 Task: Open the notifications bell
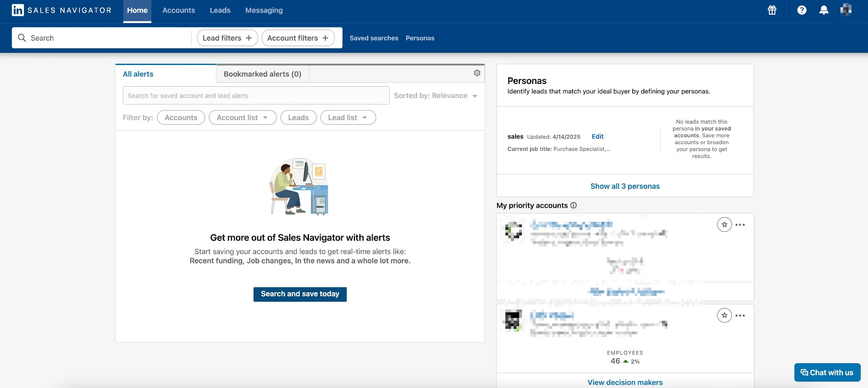point(824,10)
